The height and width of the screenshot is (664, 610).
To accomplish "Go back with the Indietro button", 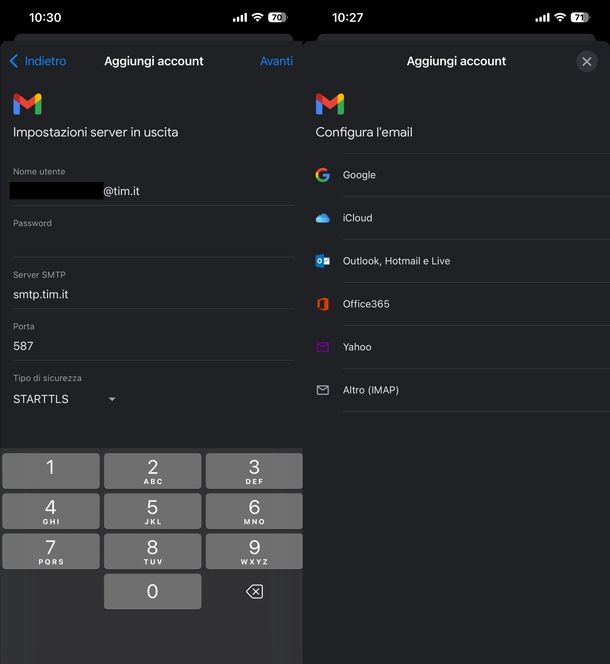I will tap(38, 61).
